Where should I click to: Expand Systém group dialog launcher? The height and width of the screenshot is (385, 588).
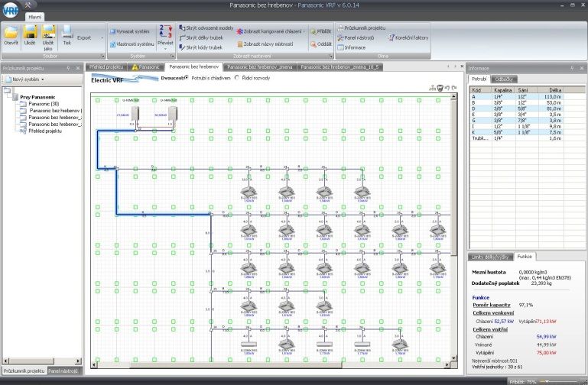click(x=172, y=57)
